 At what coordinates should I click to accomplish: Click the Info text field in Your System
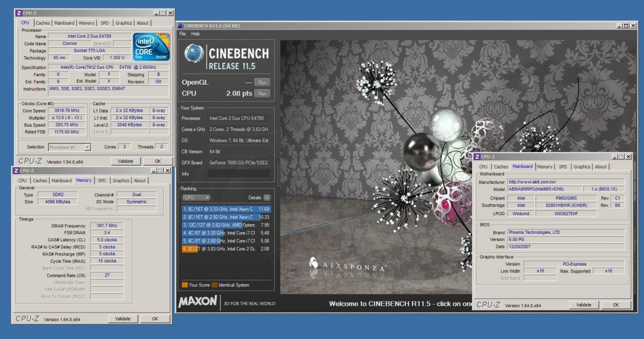[x=238, y=174]
